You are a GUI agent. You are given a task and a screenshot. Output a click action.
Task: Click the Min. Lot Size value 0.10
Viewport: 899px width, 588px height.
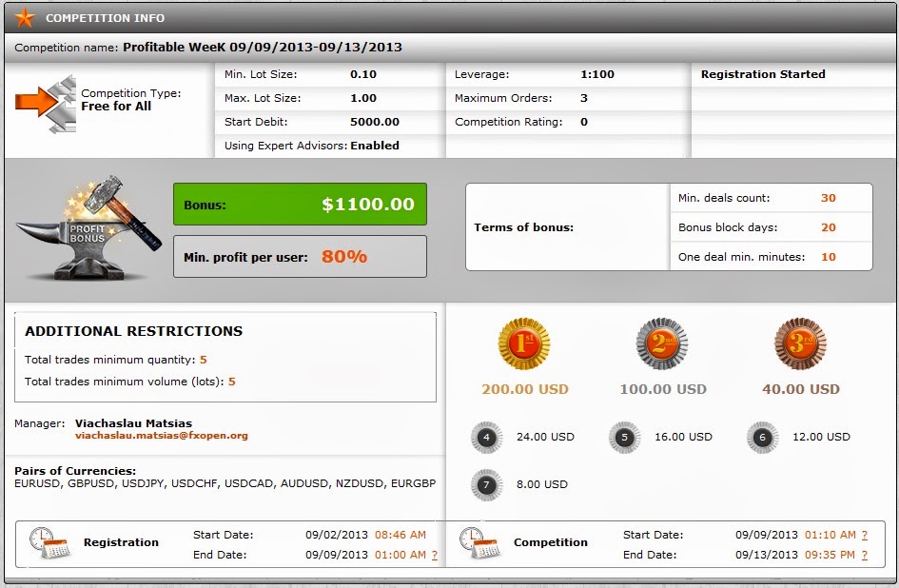(x=363, y=74)
